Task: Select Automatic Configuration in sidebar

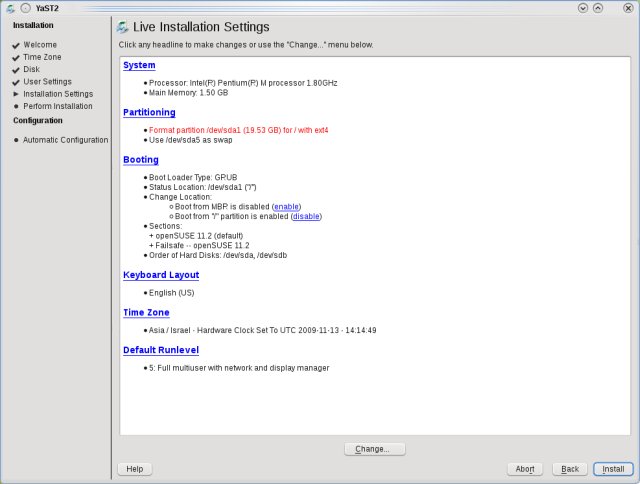Action: point(65,140)
